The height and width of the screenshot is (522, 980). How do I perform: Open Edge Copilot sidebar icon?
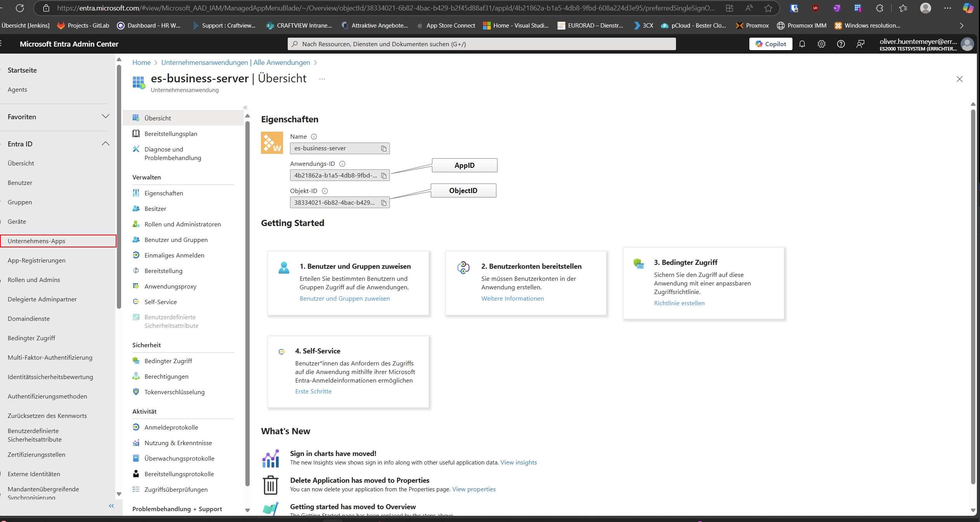coord(968,8)
